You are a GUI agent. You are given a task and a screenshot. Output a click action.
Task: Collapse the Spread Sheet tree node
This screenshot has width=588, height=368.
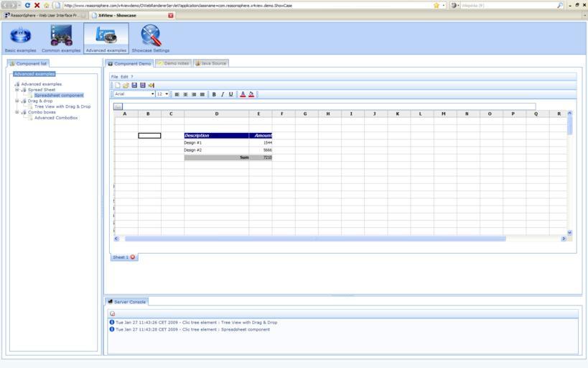tap(17, 90)
